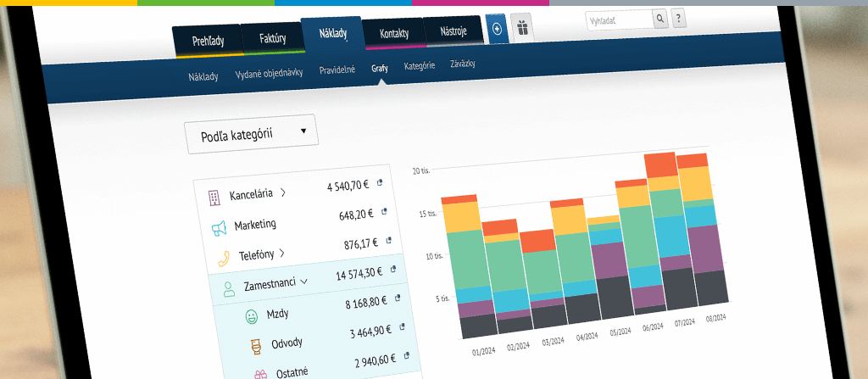Open the Kontakty main tab
This screenshot has width=868, height=379.
(x=394, y=34)
